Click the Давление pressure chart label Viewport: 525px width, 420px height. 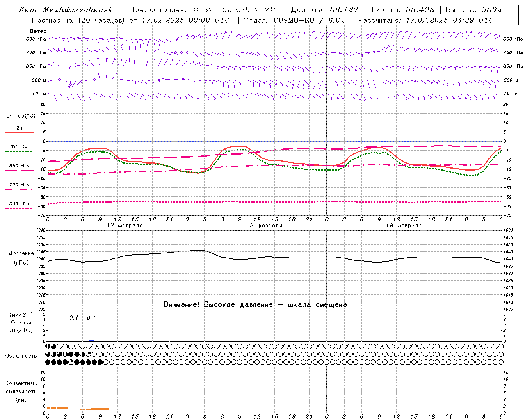tap(21, 253)
